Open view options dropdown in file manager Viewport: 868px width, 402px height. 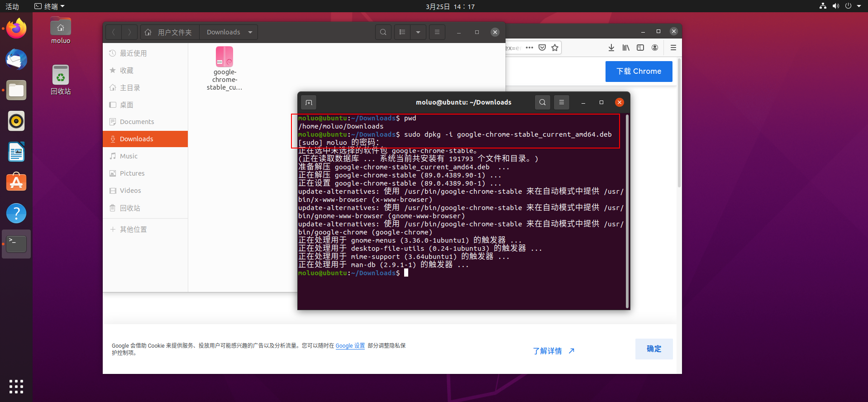418,32
